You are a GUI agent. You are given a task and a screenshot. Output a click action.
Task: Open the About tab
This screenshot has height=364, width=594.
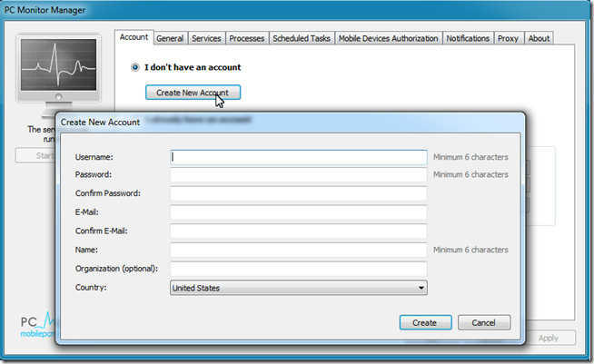(x=539, y=38)
